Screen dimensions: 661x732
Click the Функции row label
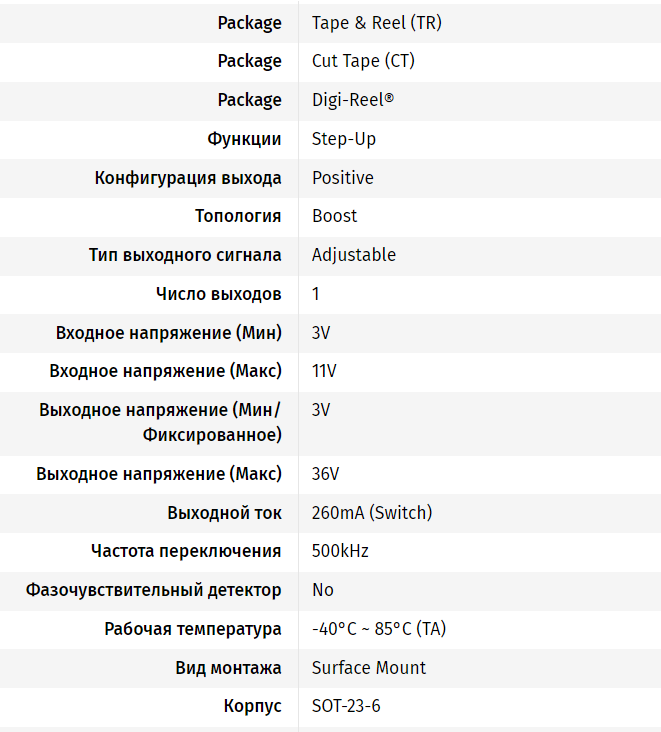[x=244, y=139]
